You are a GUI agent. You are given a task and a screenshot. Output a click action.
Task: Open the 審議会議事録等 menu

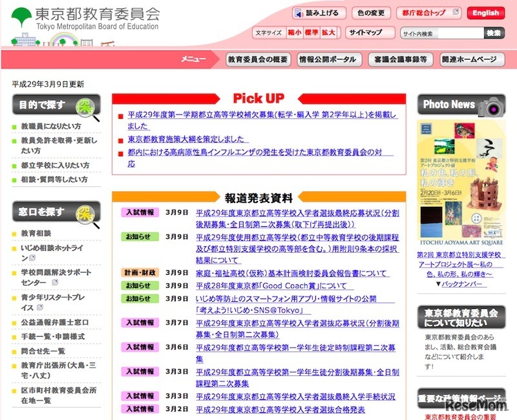click(401, 59)
